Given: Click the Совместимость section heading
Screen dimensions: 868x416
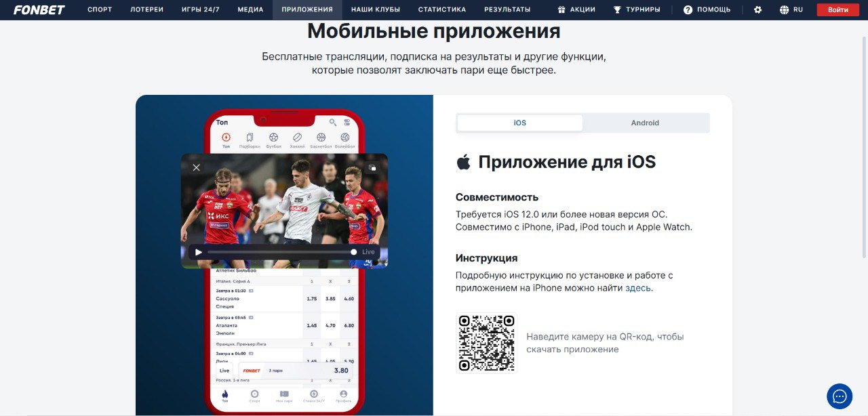Looking at the screenshot, I should 497,197.
